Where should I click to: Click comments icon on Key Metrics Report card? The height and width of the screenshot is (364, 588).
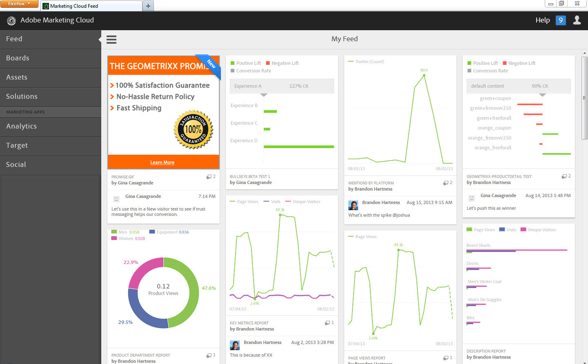(327, 323)
